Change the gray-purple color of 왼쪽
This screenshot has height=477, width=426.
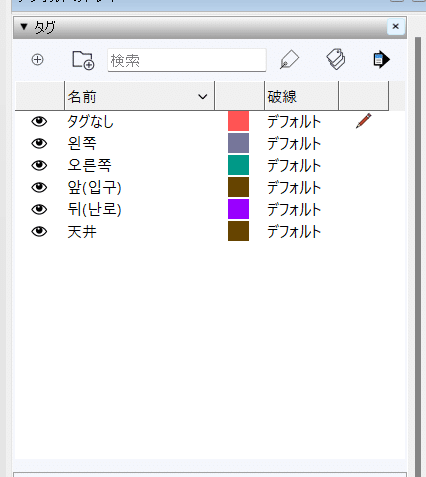(x=238, y=143)
